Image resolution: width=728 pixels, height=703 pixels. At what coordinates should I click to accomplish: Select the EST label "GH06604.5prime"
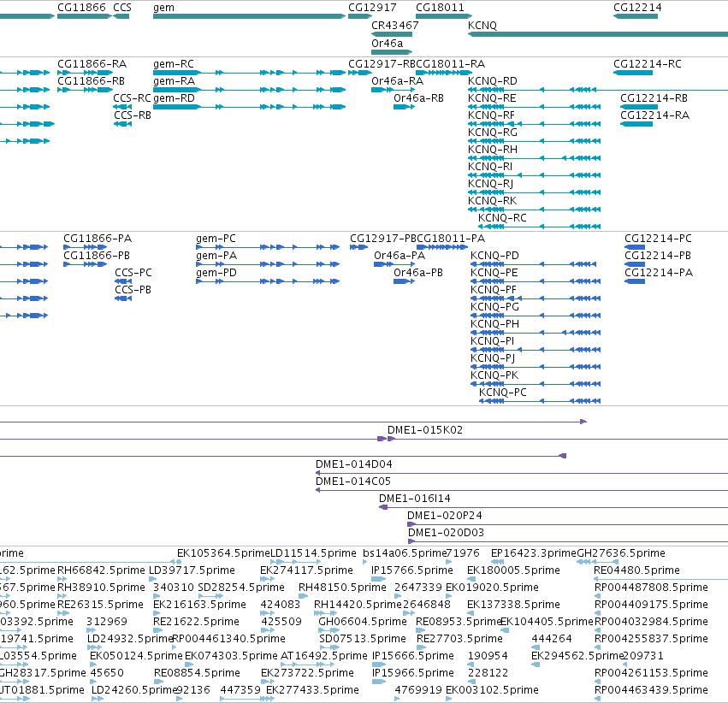tap(363, 622)
